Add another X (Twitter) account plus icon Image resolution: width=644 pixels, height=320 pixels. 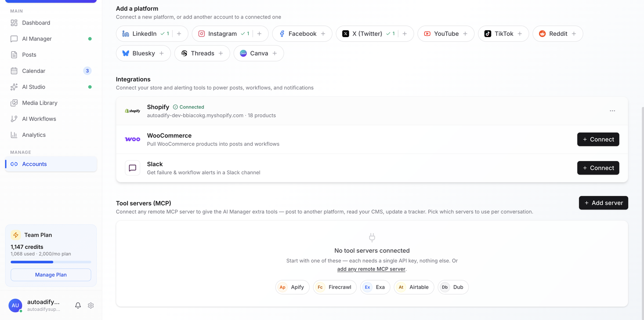click(405, 34)
